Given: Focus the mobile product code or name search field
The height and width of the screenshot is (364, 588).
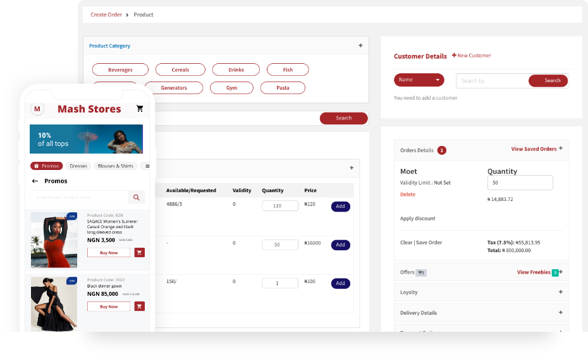Looking at the screenshot, I should [x=80, y=197].
